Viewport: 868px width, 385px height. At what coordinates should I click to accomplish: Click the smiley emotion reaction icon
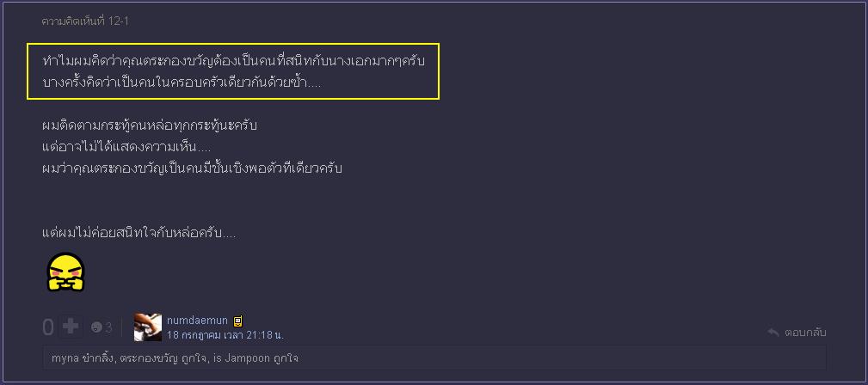point(96,327)
